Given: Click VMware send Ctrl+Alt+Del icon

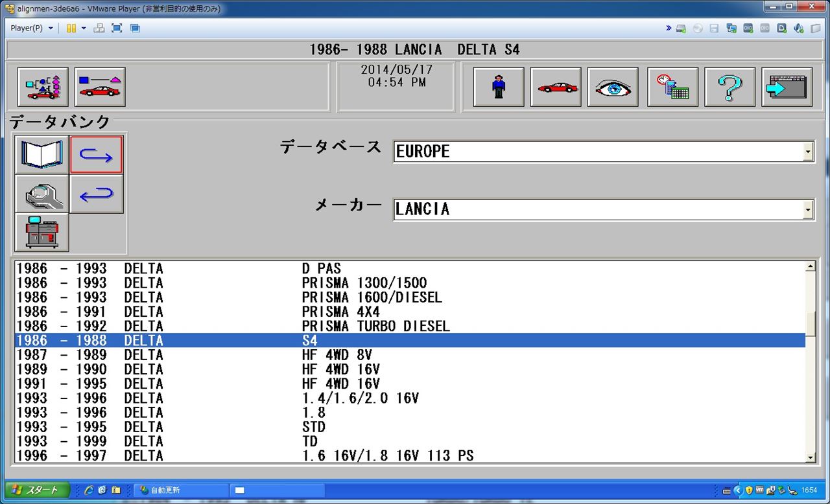Looking at the screenshot, I should click(x=99, y=28).
